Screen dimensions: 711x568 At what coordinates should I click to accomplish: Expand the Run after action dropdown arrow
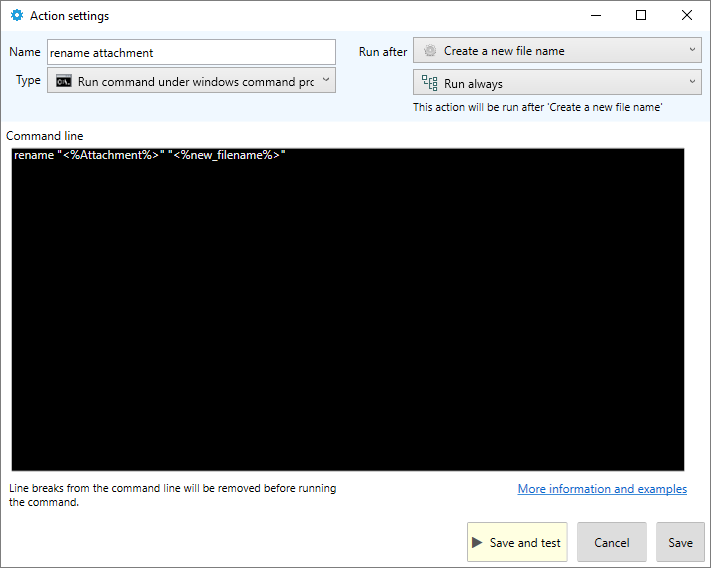[x=692, y=49]
